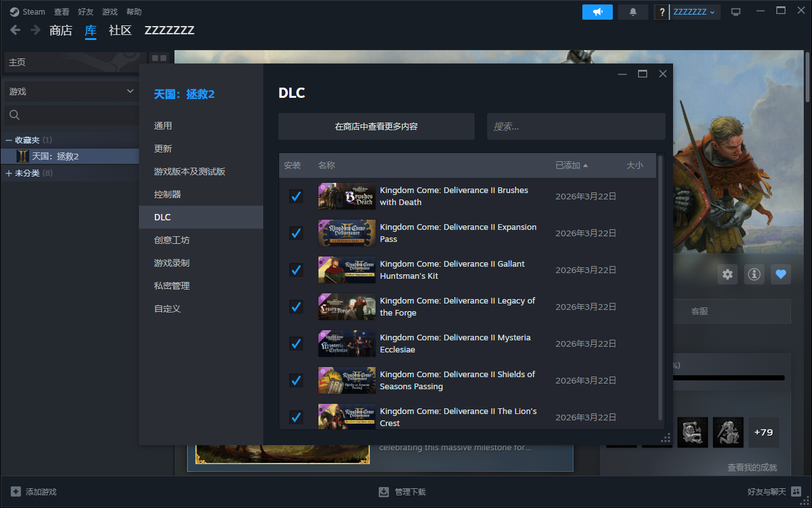Disable the Legacy of the Forge DLC
The width and height of the screenshot is (812, 508).
pyautogui.click(x=296, y=307)
